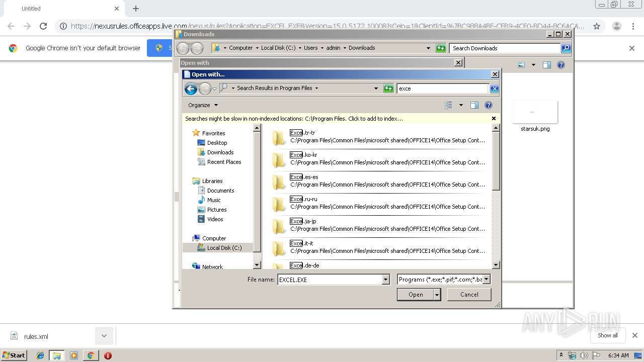
Task: Select Pictures library
Action: coord(217,210)
